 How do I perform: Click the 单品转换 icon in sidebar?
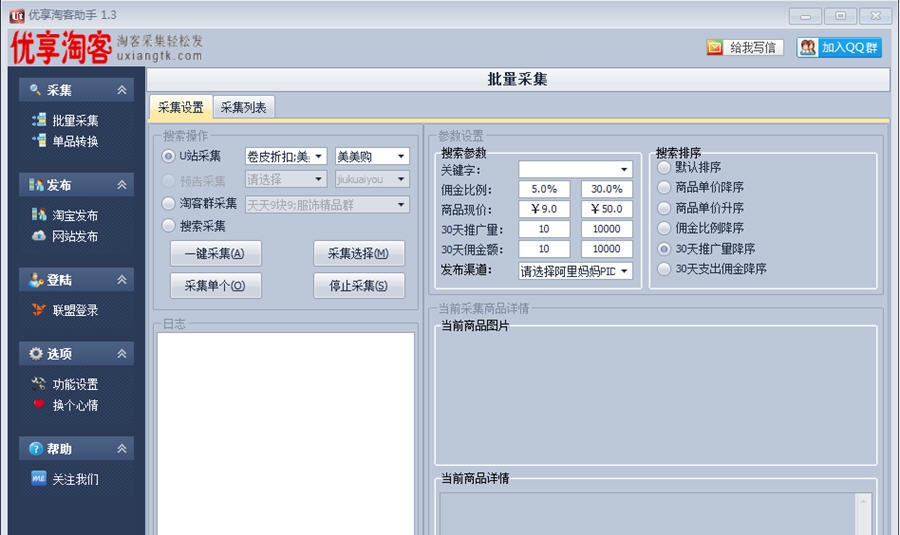point(39,140)
